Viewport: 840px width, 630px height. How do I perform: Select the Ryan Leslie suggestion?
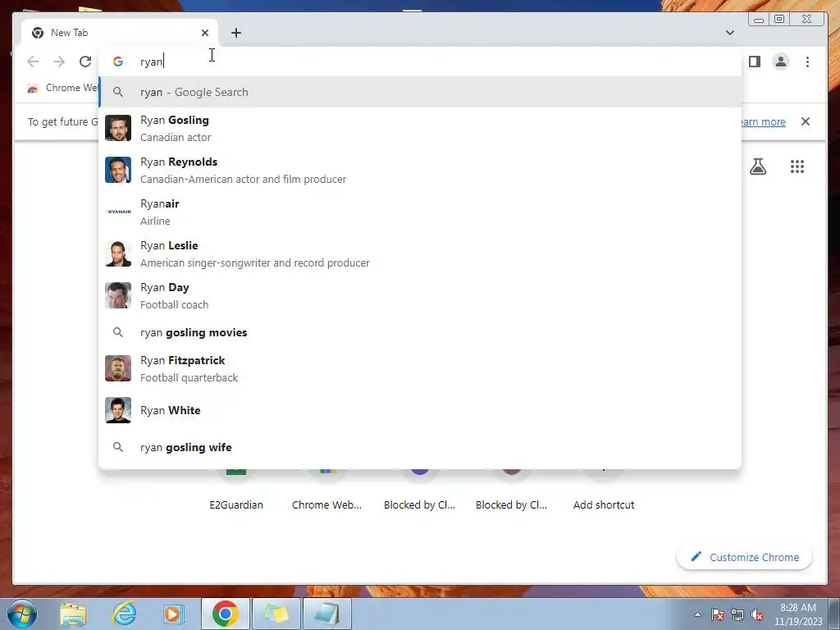420,253
